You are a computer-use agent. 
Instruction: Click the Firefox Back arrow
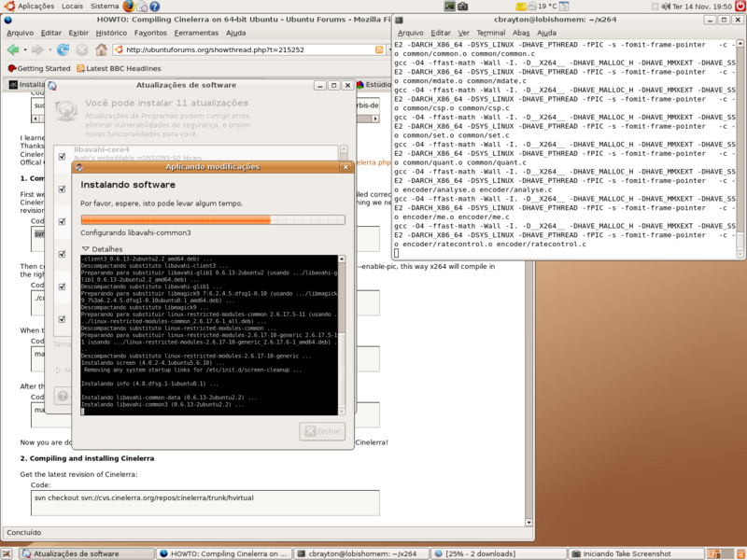(13, 49)
